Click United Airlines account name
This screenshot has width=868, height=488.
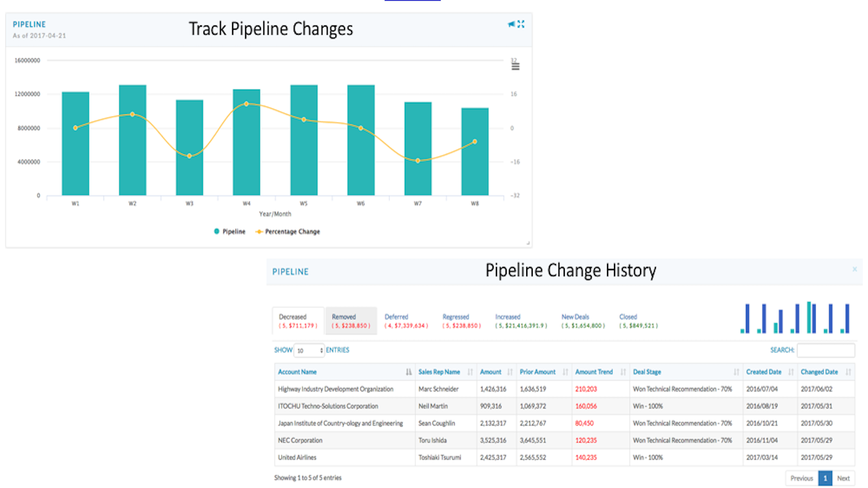(297, 458)
